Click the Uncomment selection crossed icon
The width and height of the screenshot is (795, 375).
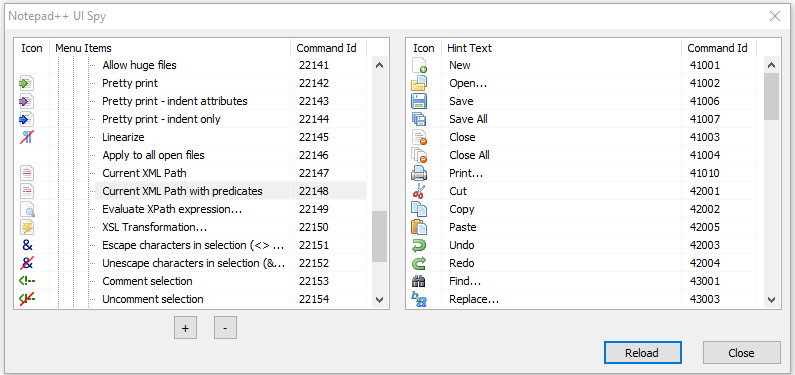pyautogui.click(x=27, y=299)
